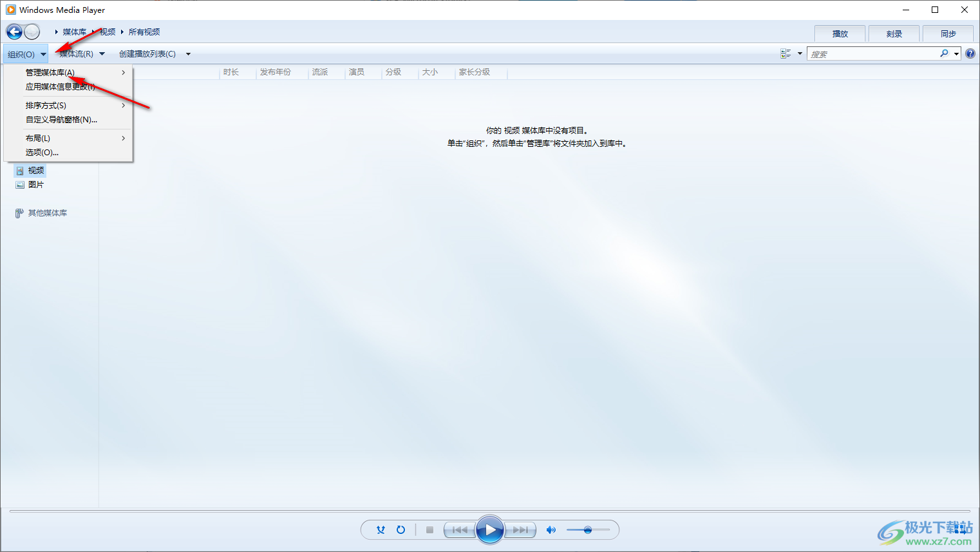Click the magnifier search icon
Viewport: 980px width, 552px height.
click(x=944, y=53)
